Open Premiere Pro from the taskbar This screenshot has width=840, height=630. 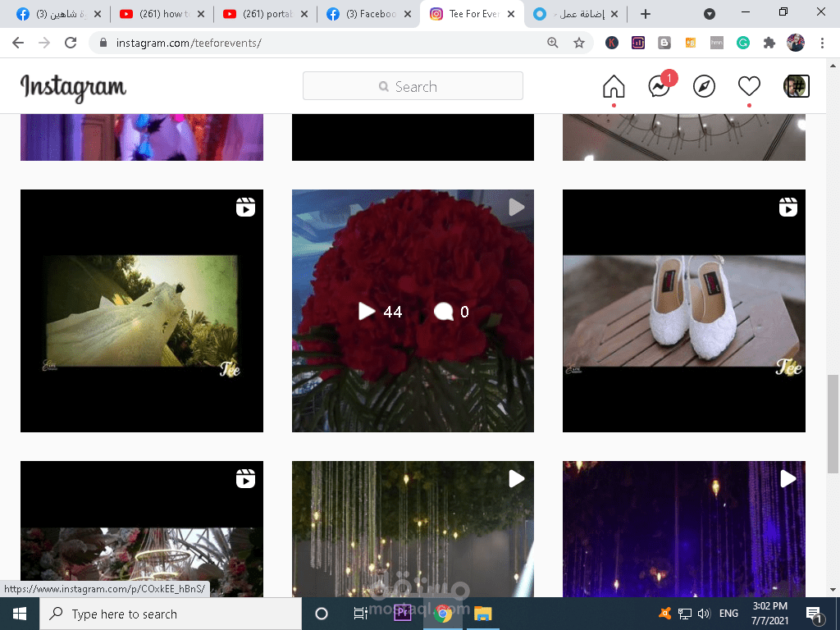[x=402, y=614]
